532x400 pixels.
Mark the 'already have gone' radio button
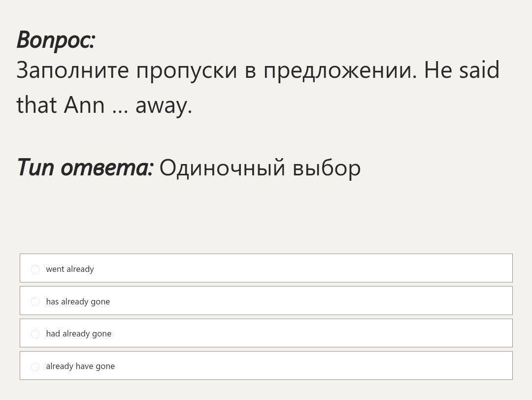pos(35,367)
